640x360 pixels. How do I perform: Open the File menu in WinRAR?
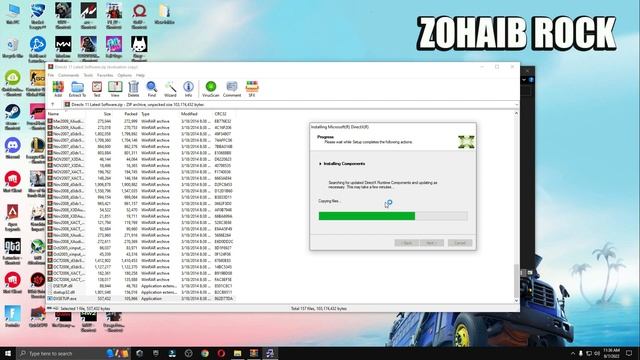pyautogui.click(x=51, y=75)
